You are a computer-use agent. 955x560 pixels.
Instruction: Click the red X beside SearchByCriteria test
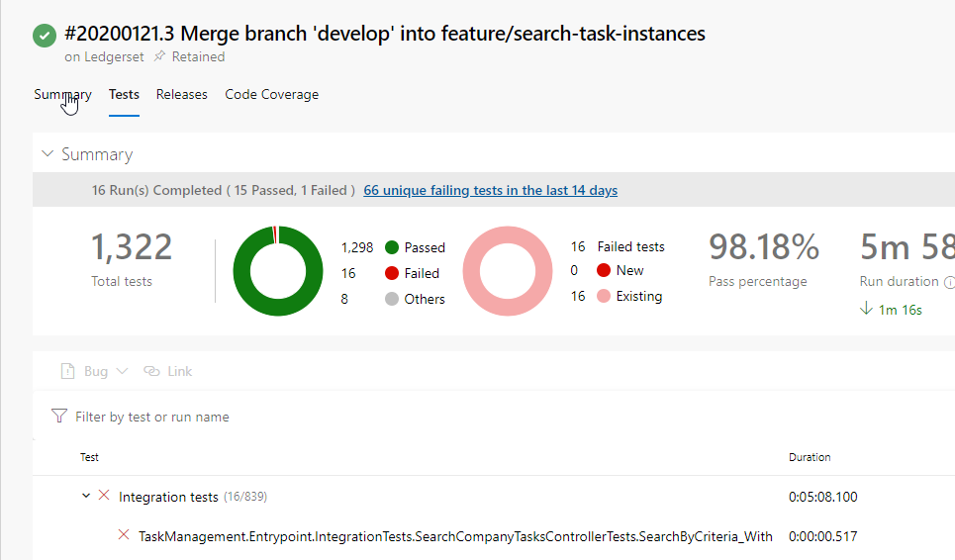pos(124,535)
